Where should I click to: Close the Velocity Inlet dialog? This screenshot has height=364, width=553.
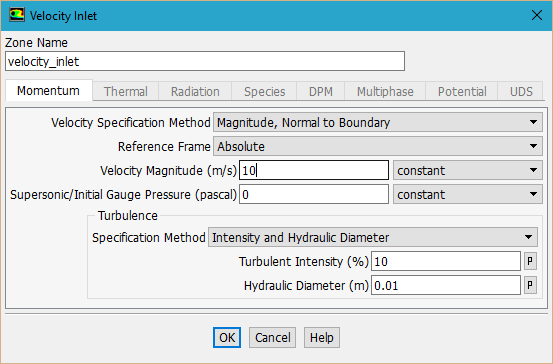(x=537, y=16)
